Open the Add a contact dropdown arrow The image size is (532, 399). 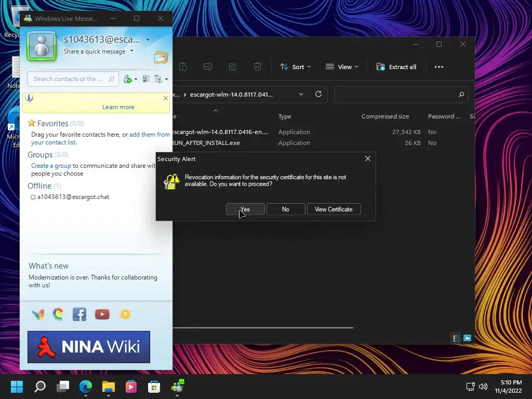136,79
